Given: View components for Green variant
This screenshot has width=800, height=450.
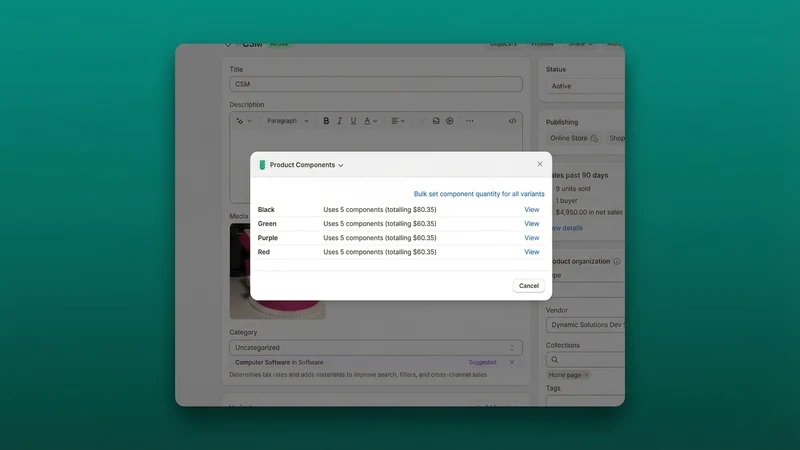Looking at the screenshot, I should coord(531,223).
